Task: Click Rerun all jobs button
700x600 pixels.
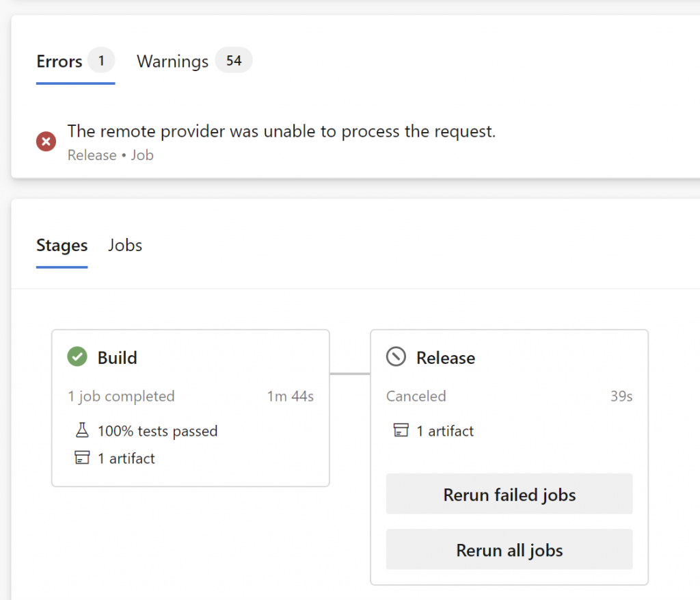Action: tap(509, 549)
